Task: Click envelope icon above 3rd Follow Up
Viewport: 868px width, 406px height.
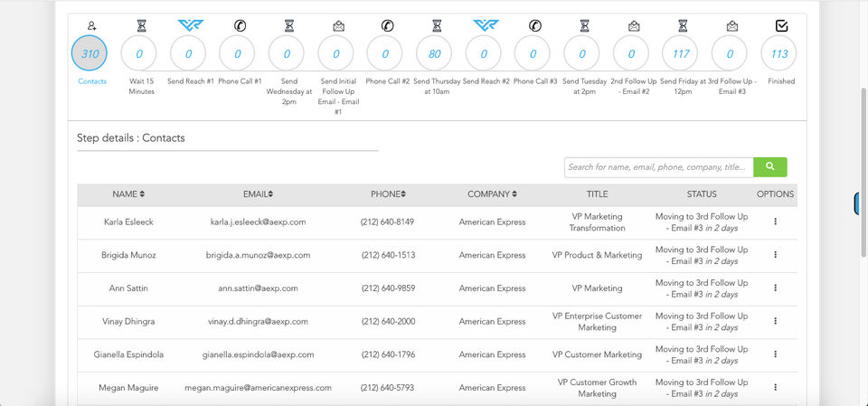Action: pyautogui.click(x=732, y=25)
